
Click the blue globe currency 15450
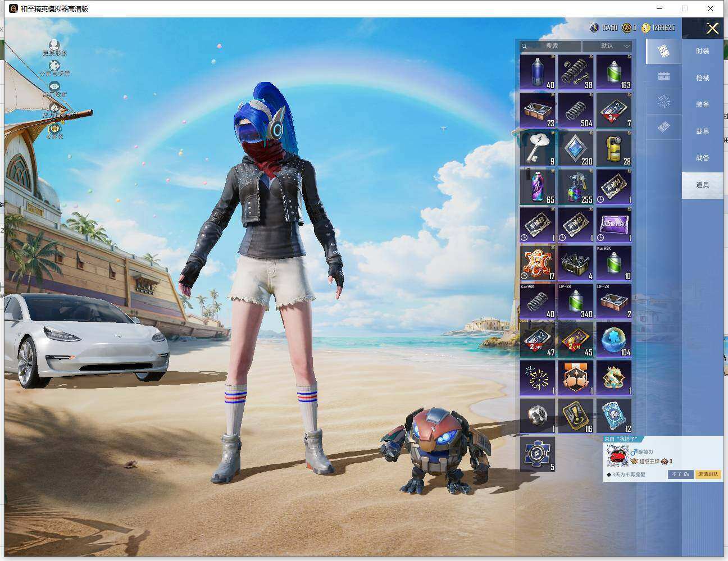point(604,28)
